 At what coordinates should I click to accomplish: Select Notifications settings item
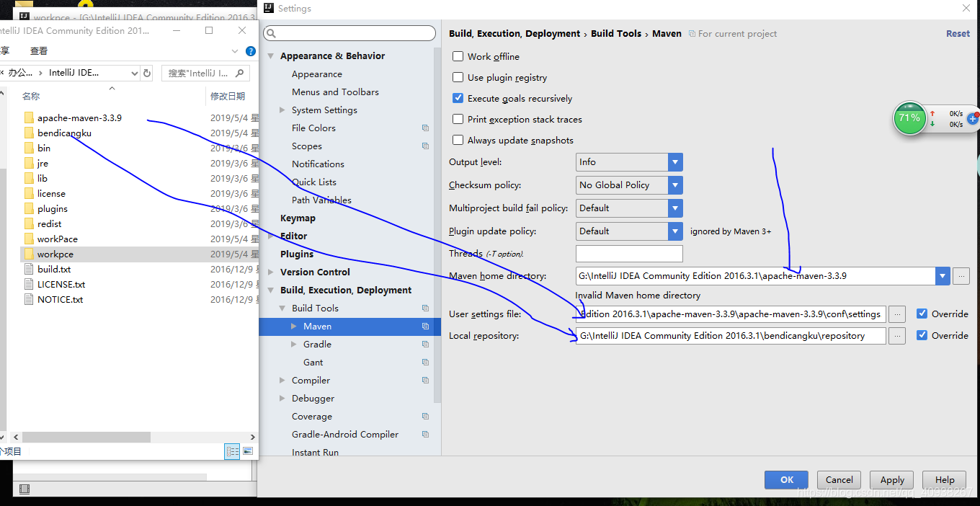click(318, 164)
